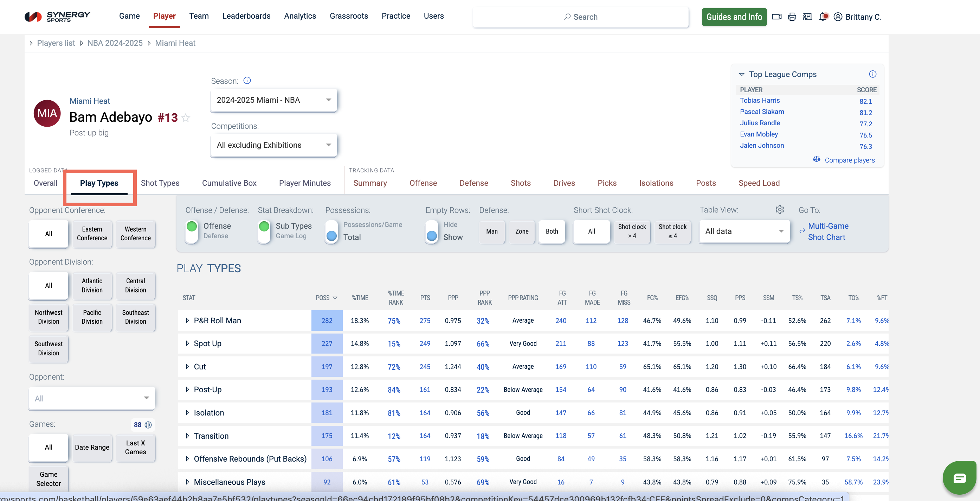The image size is (980, 501).
Task: Open the notifications bell icon
Action: tap(823, 17)
